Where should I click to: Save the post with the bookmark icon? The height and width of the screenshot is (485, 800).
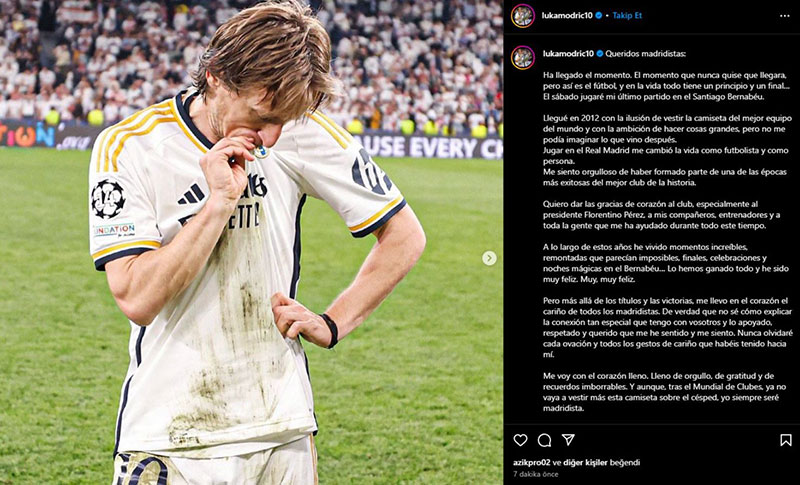pyautogui.click(x=786, y=440)
